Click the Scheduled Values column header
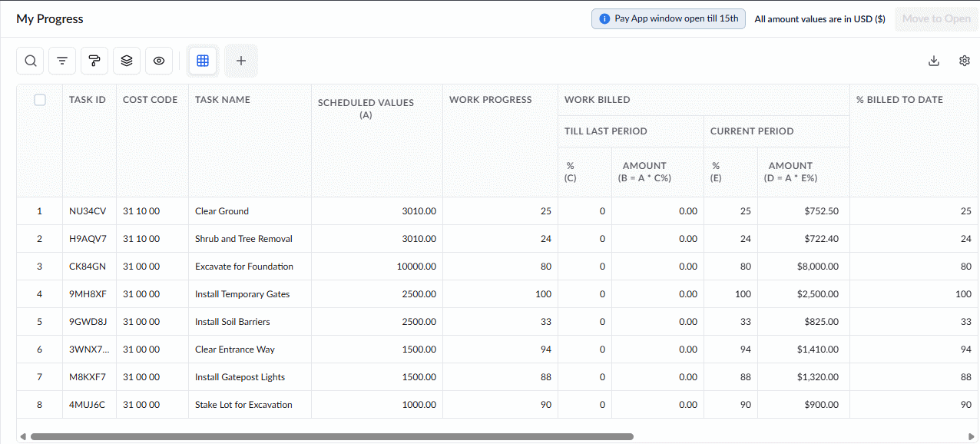 click(366, 108)
